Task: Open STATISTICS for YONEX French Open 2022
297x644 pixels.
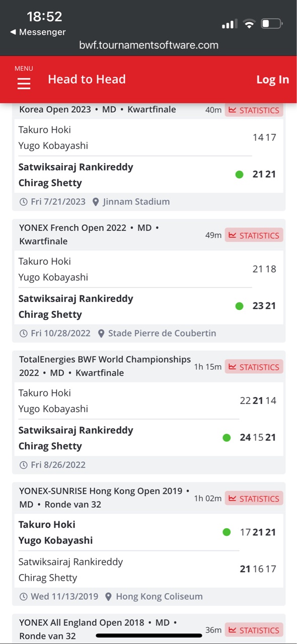Action: pyautogui.click(x=254, y=235)
